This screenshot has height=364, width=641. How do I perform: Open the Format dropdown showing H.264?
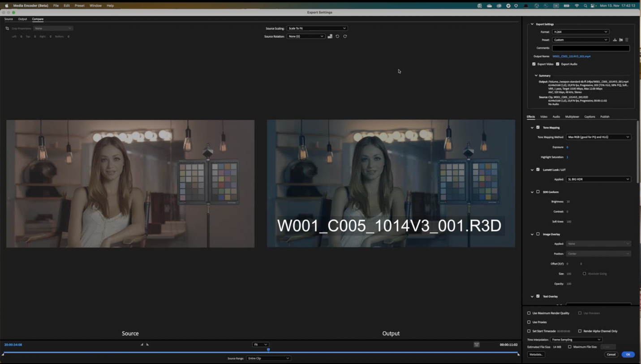pos(580,32)
